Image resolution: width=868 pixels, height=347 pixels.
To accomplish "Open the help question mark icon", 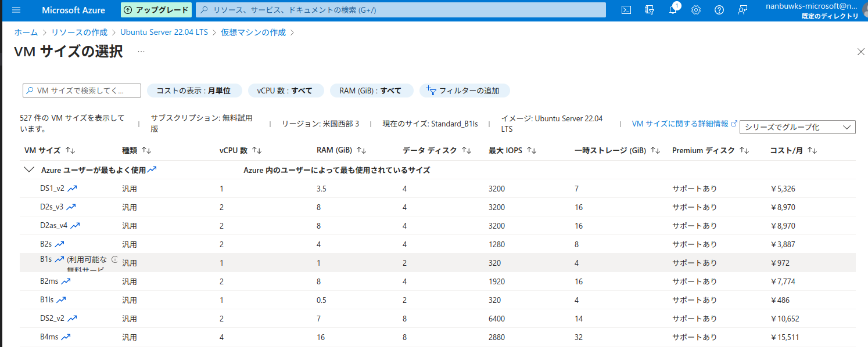I will 719,10.
